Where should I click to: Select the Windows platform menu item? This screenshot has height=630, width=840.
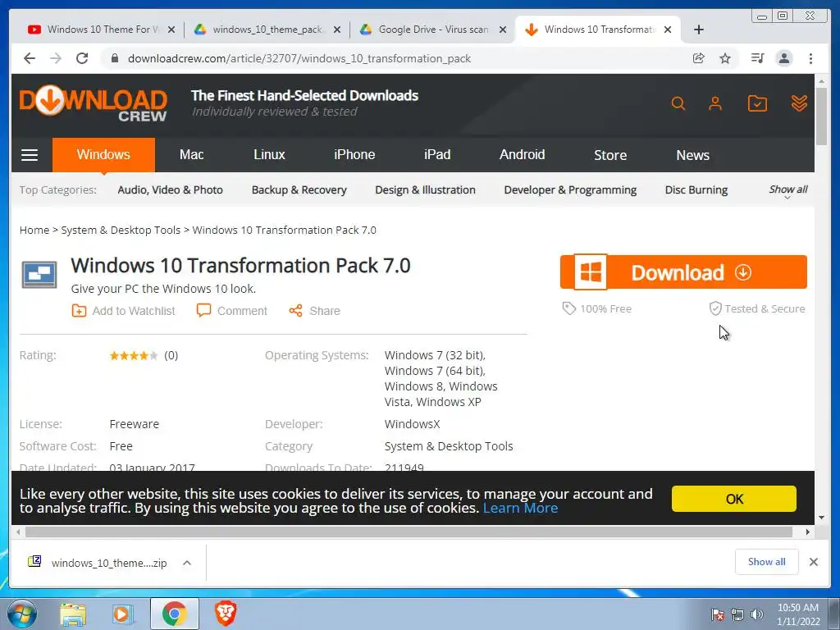103,155
